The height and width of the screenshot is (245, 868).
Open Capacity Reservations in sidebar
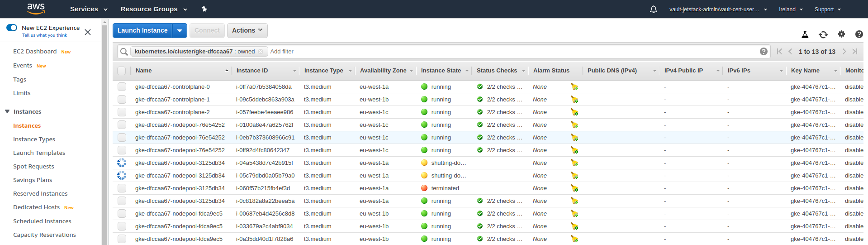(44, 235)
